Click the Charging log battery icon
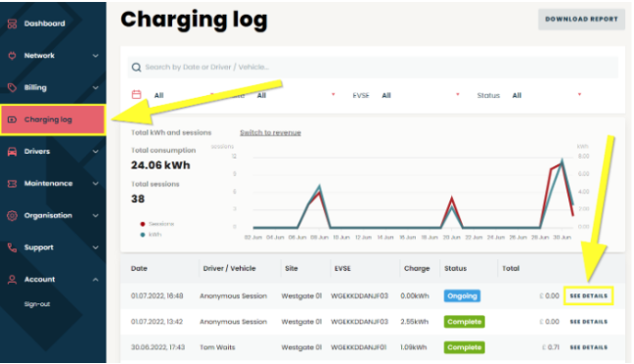Viewport: 634px width, 364px height. (x=12, y=119)
